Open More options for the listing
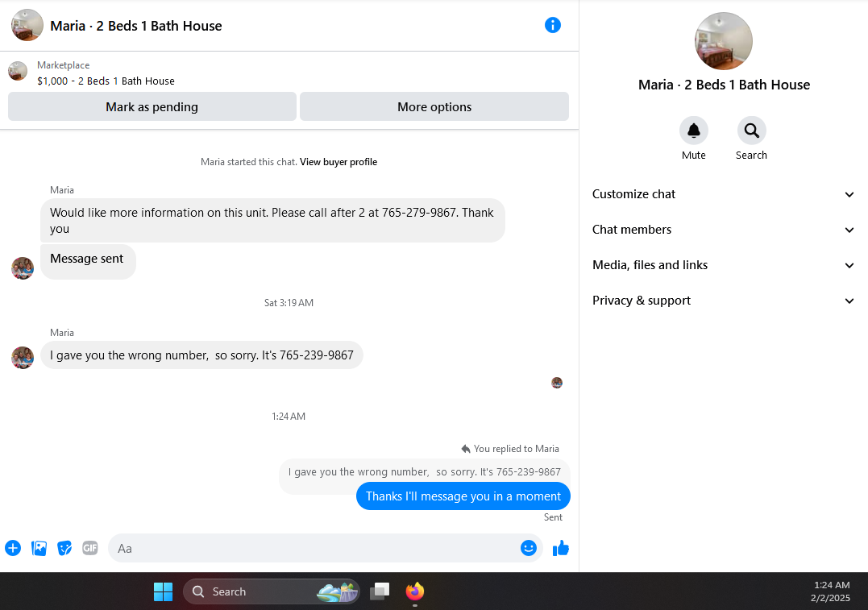 point(434,107)
